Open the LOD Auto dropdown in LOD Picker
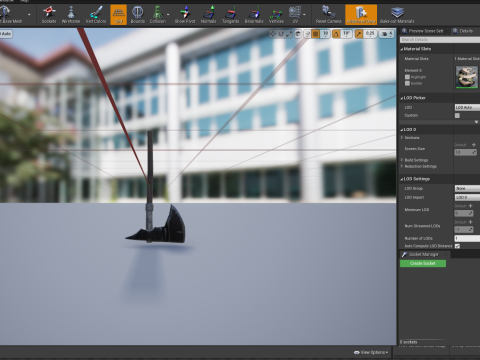The width and height of the screenshot is (480, 360). point(467,107)
